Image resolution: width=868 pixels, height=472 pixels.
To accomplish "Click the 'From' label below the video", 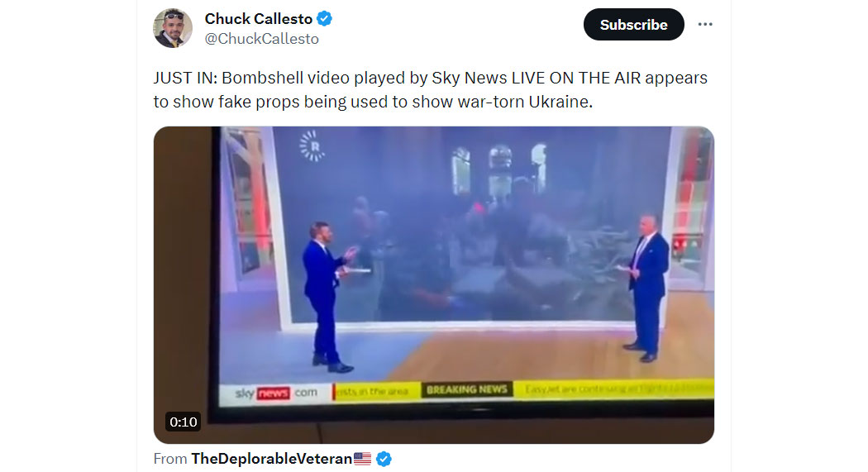I will point(170,459).
